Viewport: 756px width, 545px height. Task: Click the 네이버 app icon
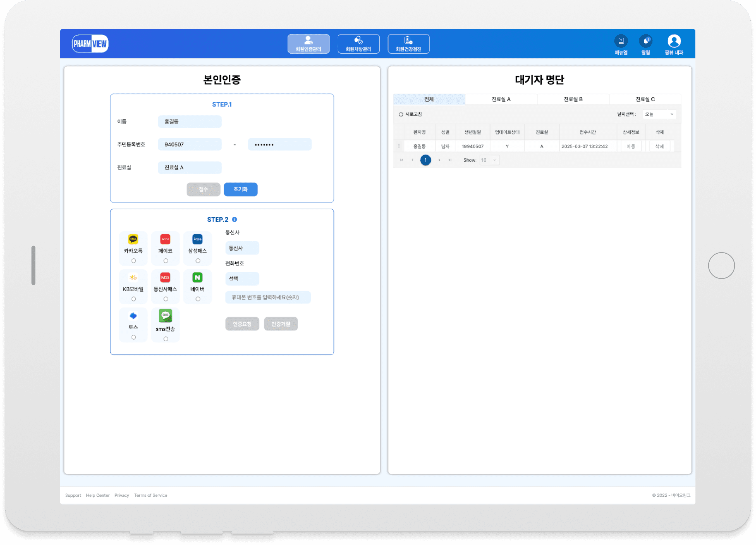pos(197,277)
